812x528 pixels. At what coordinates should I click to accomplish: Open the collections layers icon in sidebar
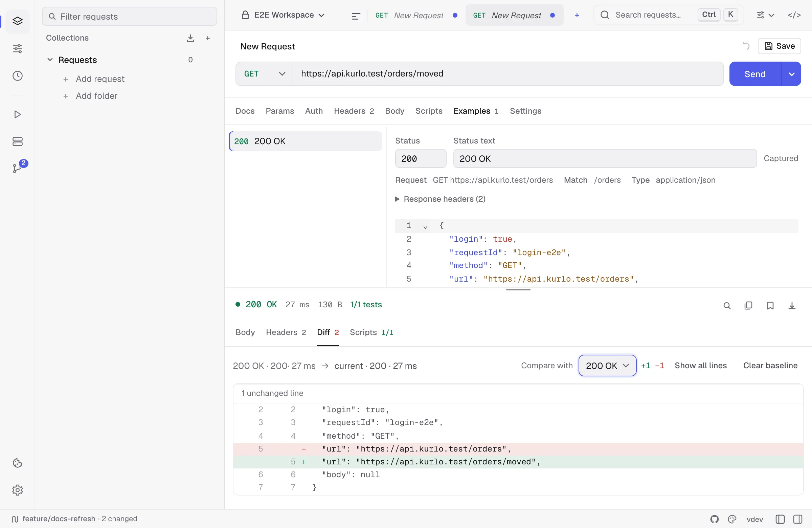click(x=17, y=21)
